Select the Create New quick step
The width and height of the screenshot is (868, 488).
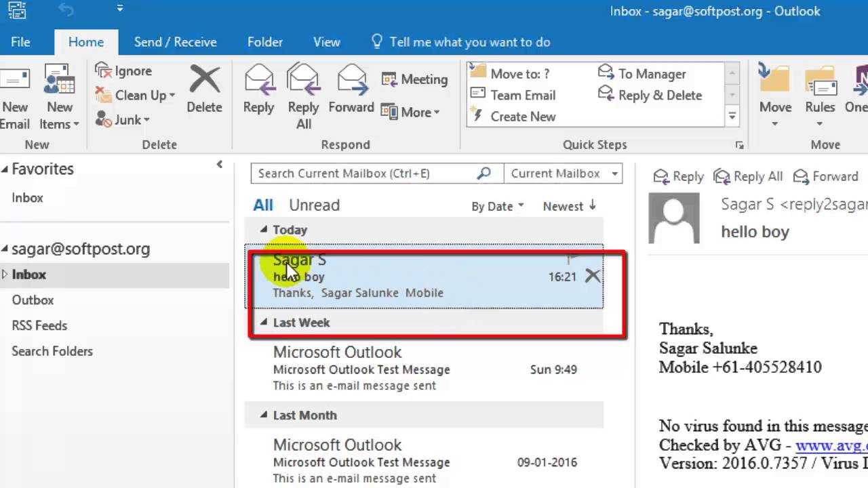point(513,116)
